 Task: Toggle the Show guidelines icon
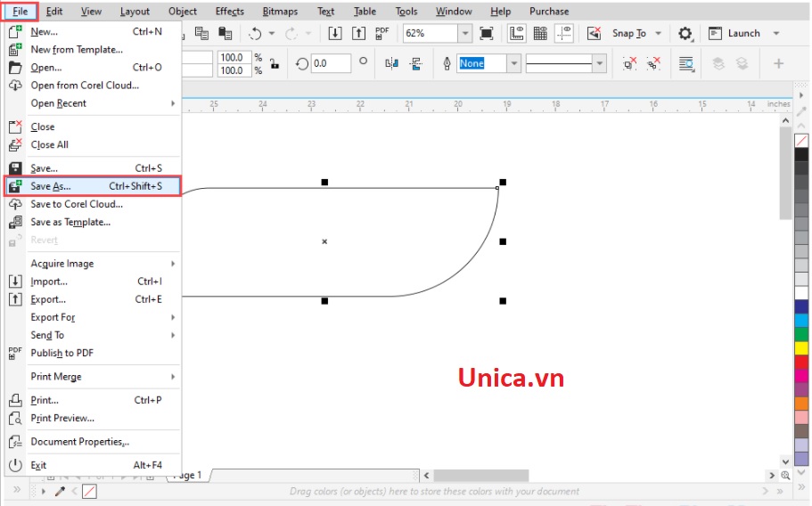point(564,34)
